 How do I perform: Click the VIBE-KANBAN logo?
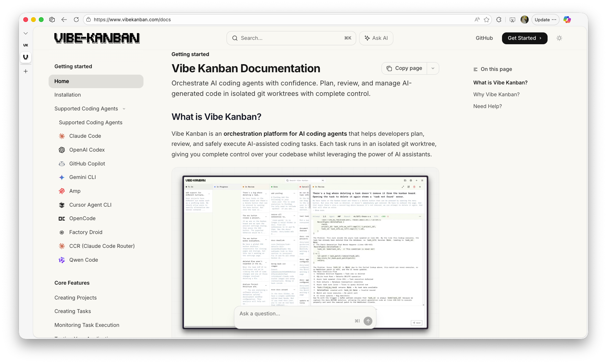click(97, 38)
